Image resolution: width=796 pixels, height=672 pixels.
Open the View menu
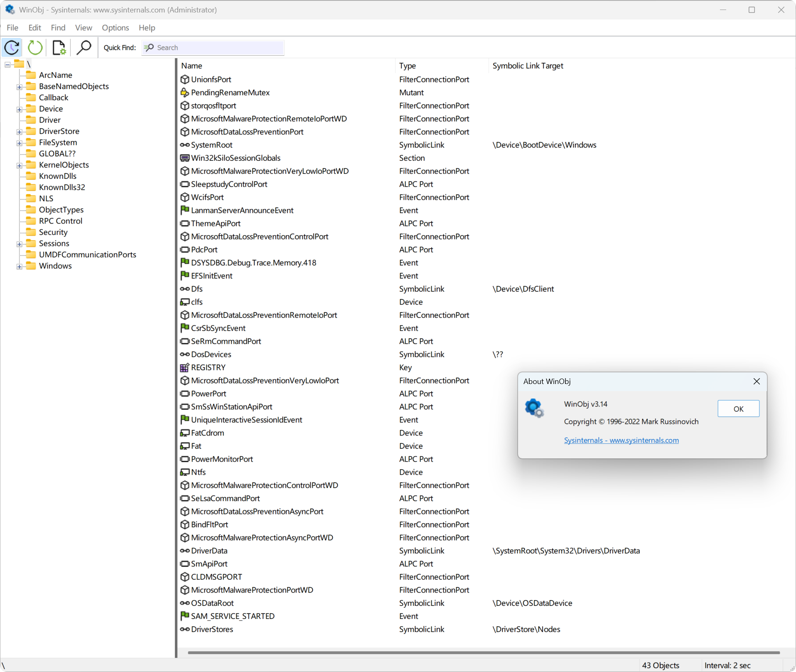click(84, 27)
